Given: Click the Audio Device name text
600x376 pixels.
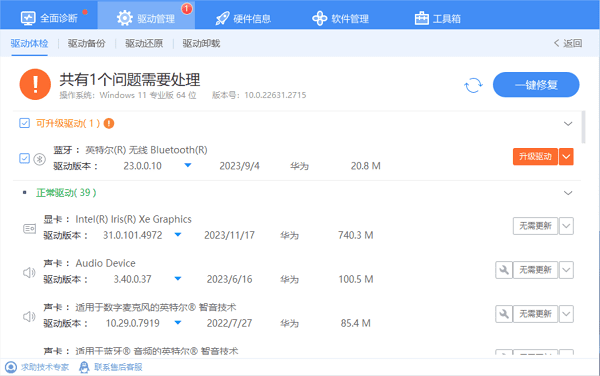Looking at the screenshot, I should [x=105, y=263].
